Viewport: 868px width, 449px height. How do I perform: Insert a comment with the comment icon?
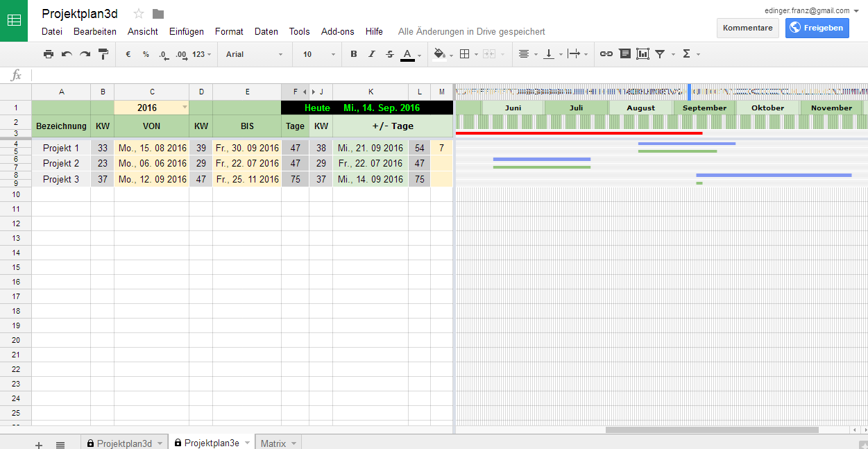tap(624, 53)
